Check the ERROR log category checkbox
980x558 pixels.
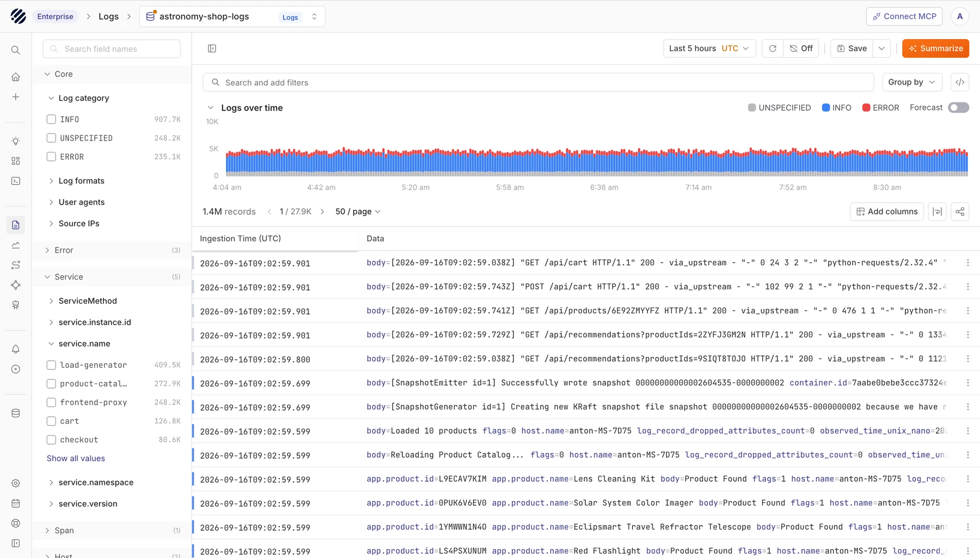[x=51, y=156]
